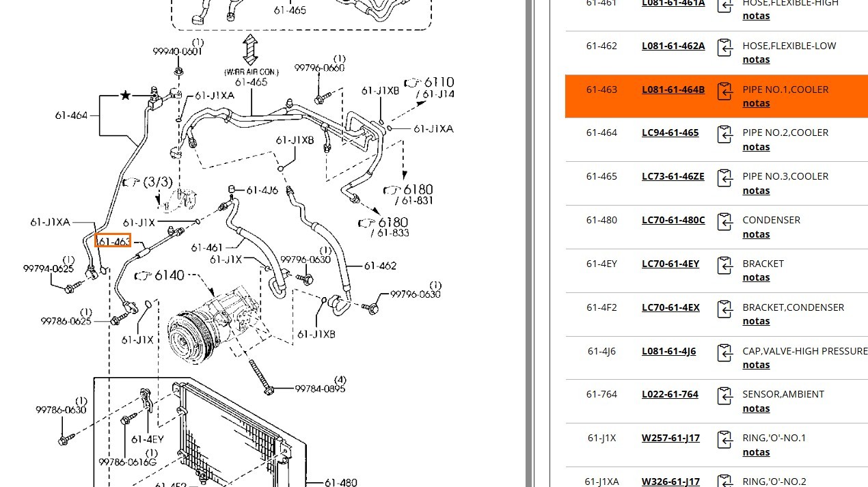Image resolution: width=868 pixels, height=487 pixels.
Task: Select 61-4J6 cap label in diagram
Action: point(262,191)
